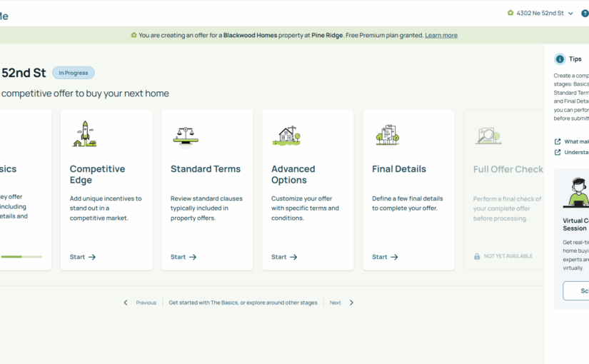Start the Final Details stage
This screenshot has height=364, width=589.
coord(385,257)
